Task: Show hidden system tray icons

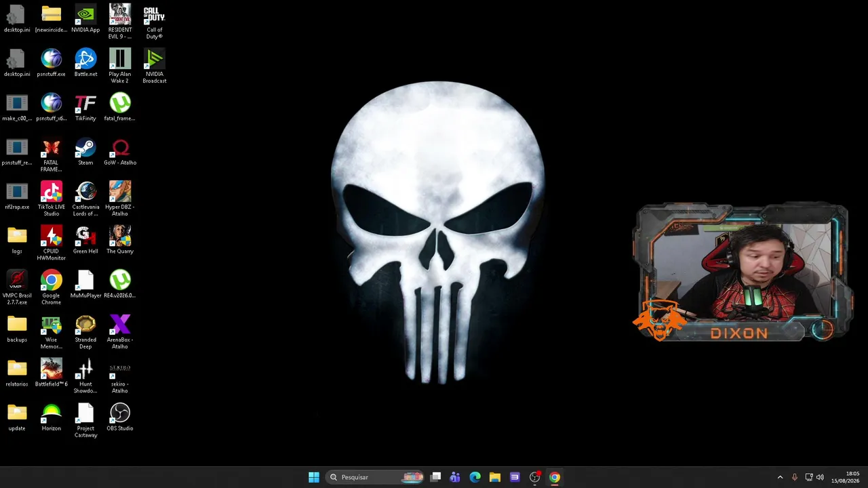Action: [780, 477]
